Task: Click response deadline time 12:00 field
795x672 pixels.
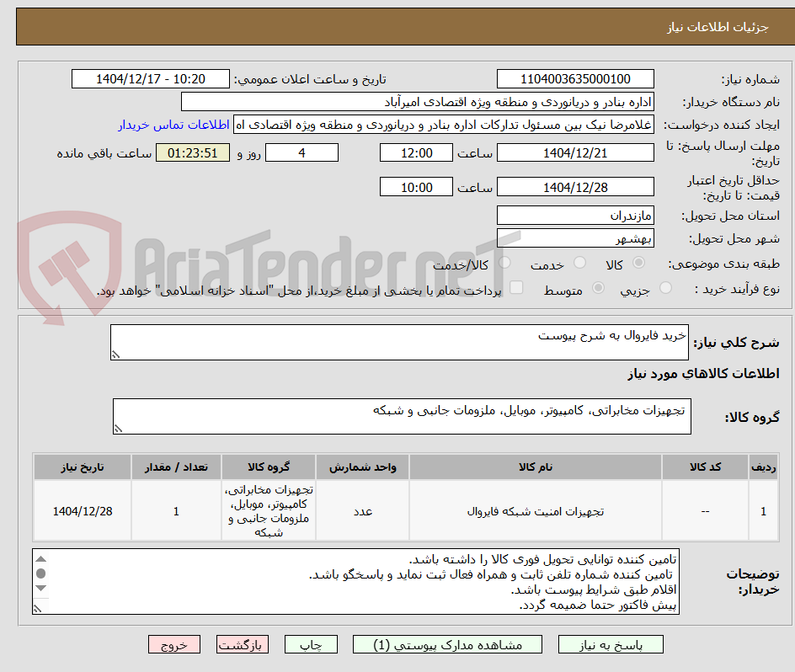Action: click(x=416, y=152)
